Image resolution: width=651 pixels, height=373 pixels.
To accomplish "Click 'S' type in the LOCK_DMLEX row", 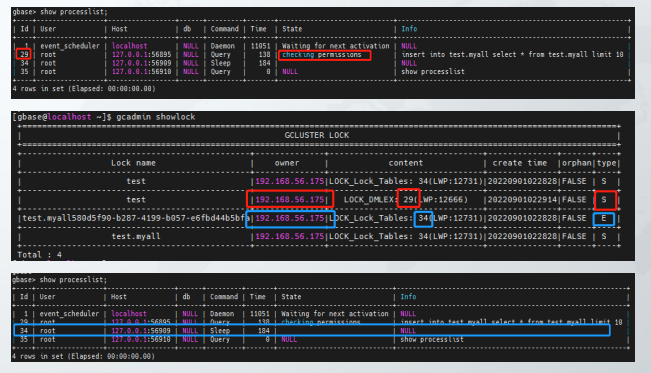I will (604, 200).
